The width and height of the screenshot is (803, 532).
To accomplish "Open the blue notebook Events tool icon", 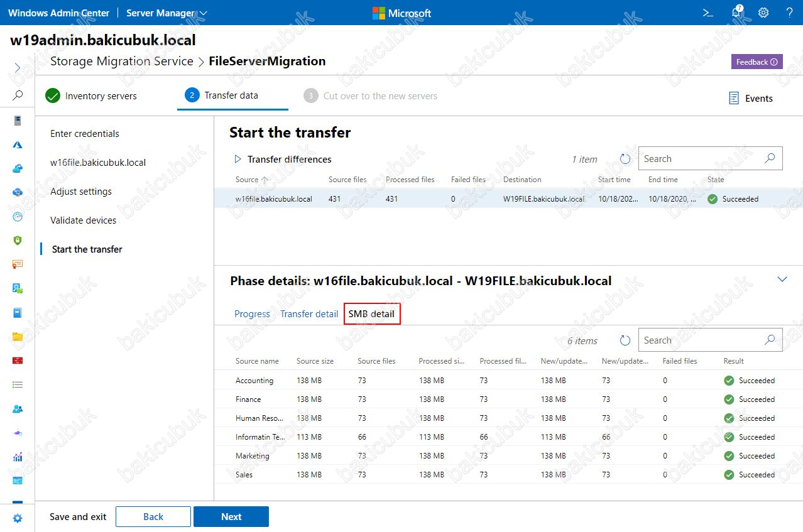I will point(18,312).
